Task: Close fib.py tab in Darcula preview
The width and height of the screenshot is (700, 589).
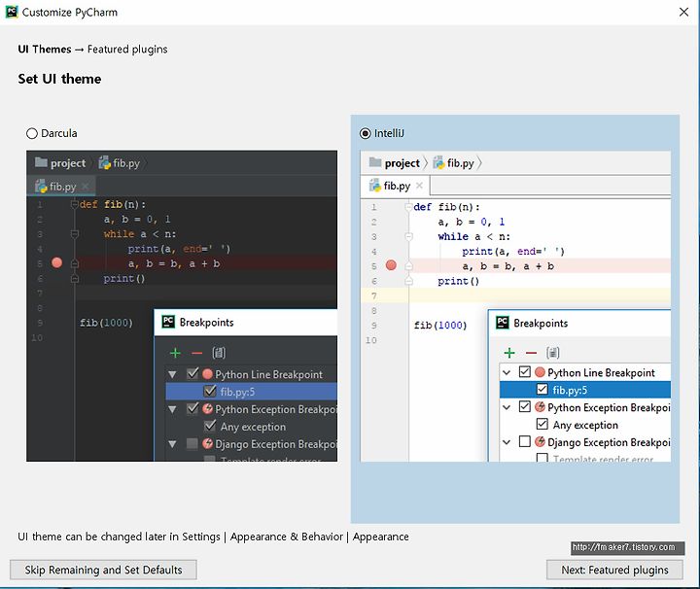Action: [x=86, y=186]
